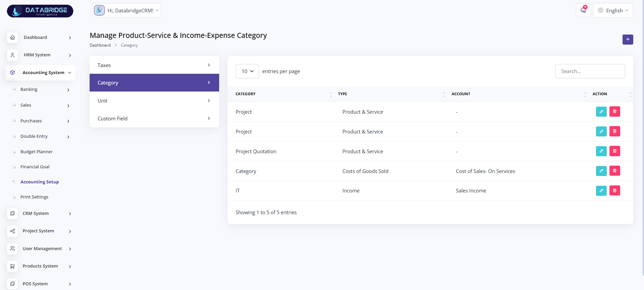The width and height of the screenshot is (644, 290).
Task: Click the Accounting System cube icon
Action: coord(12,72)
